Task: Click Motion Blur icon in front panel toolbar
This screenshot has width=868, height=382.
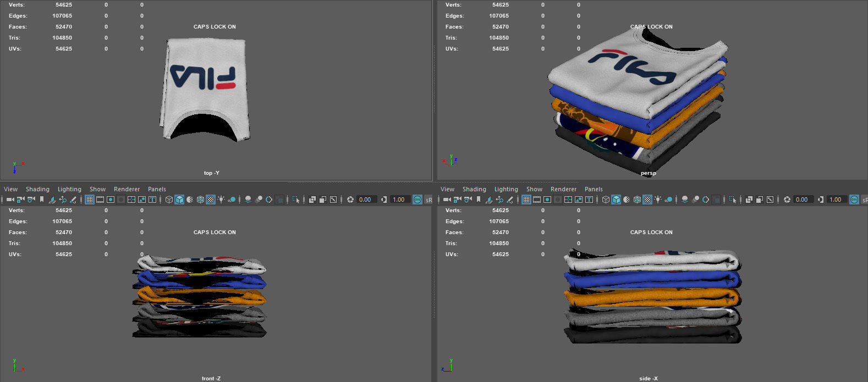Action: tap(259, 200)
